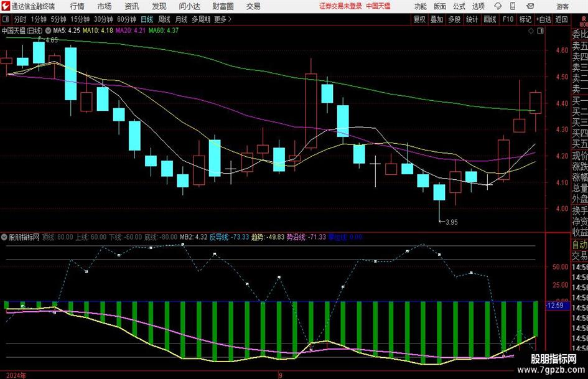Switch to the 60分钟 period tab
Viewport: 588px width, 379px height.
click(x=126, y=19)
